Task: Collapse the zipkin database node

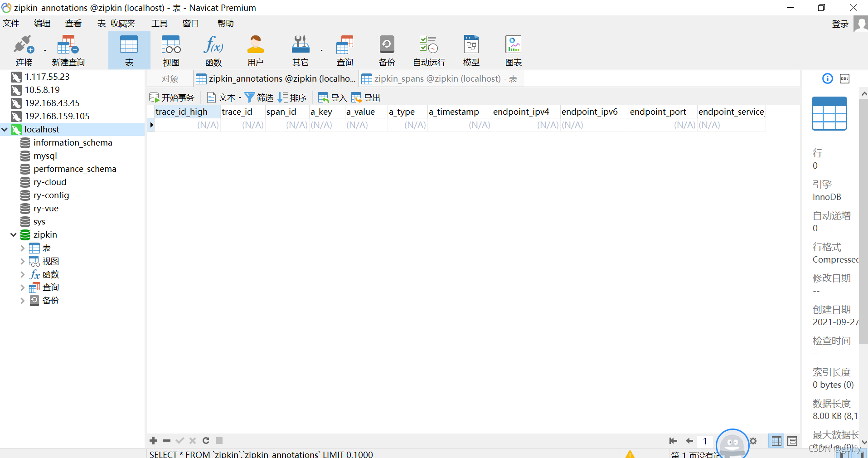Action: [14, 235]
